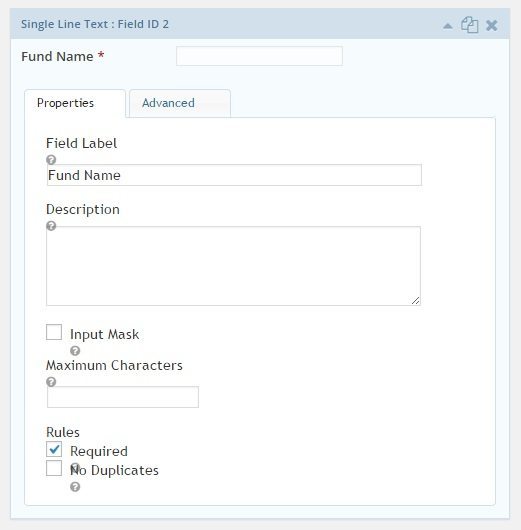Click the Maximum Characters input box

click(x=123, y=397)
